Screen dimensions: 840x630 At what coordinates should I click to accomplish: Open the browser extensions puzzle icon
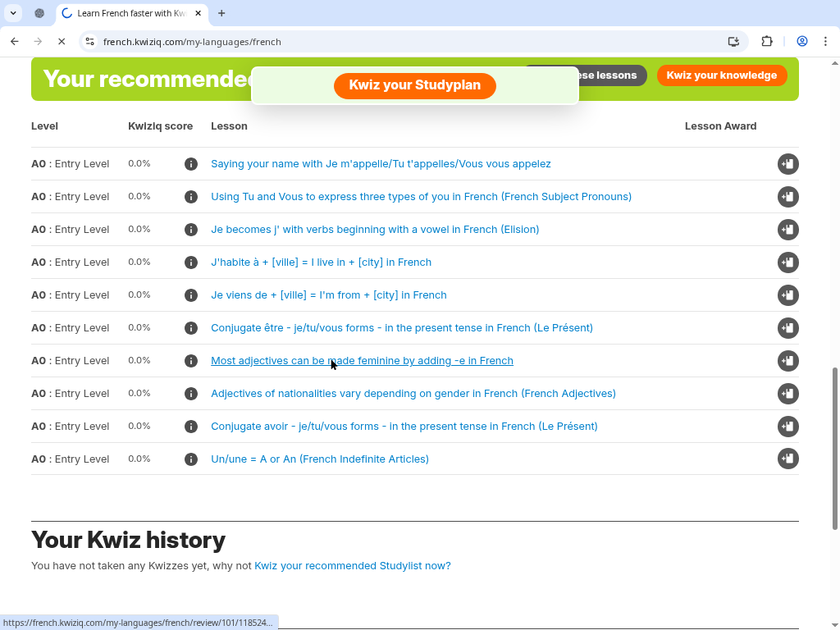point(766,41)
